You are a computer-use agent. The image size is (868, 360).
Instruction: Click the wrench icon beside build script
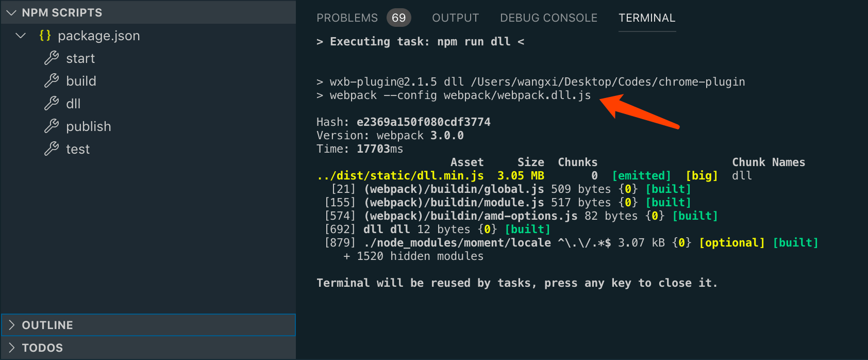click(52, 81)
